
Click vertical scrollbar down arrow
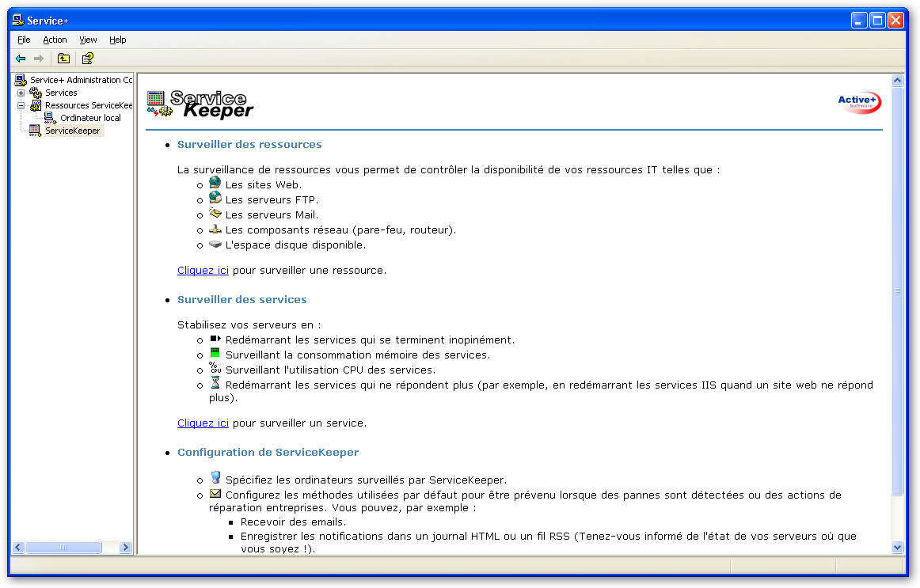point(897,548)
